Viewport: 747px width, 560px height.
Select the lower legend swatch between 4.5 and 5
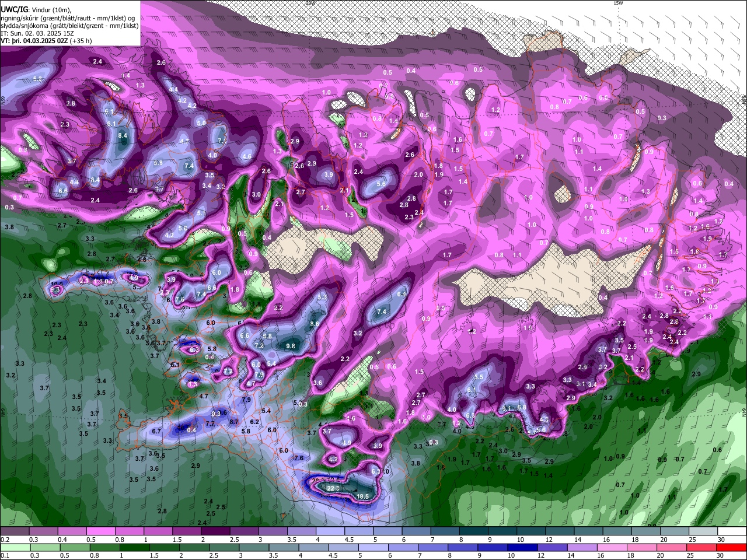(x=343, y=548)
